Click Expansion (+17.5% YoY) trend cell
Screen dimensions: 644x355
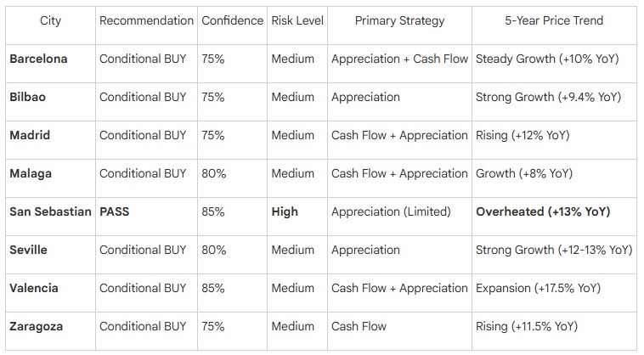point(538,288)
